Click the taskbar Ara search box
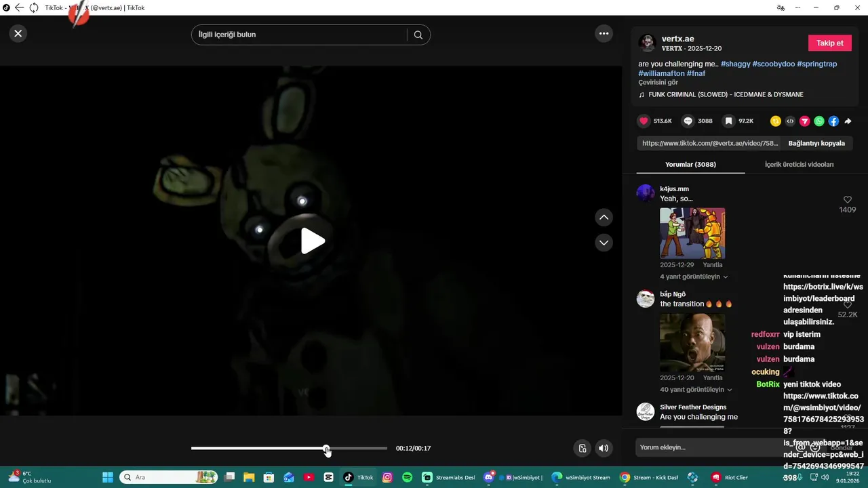The image size is (868, 488). (169, 477)
